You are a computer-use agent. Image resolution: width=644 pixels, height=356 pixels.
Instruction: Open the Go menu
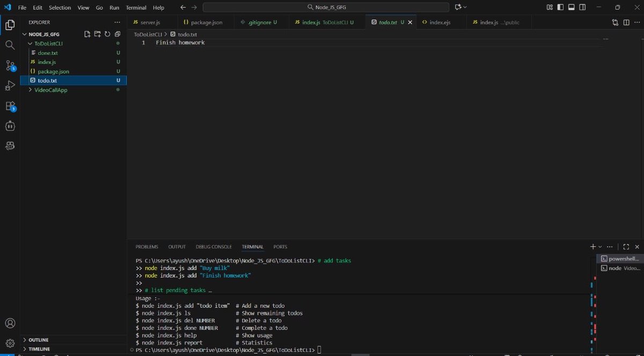point(99,8)
